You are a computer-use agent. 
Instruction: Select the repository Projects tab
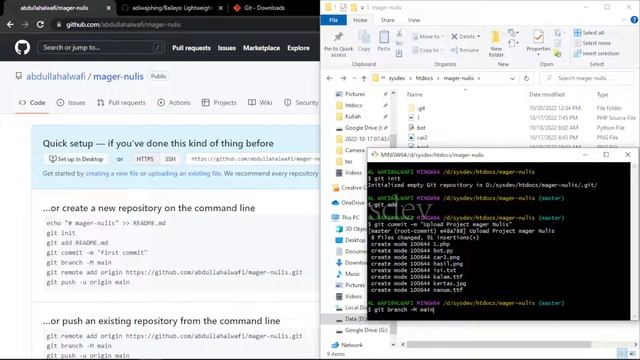[x=219, y=102]
